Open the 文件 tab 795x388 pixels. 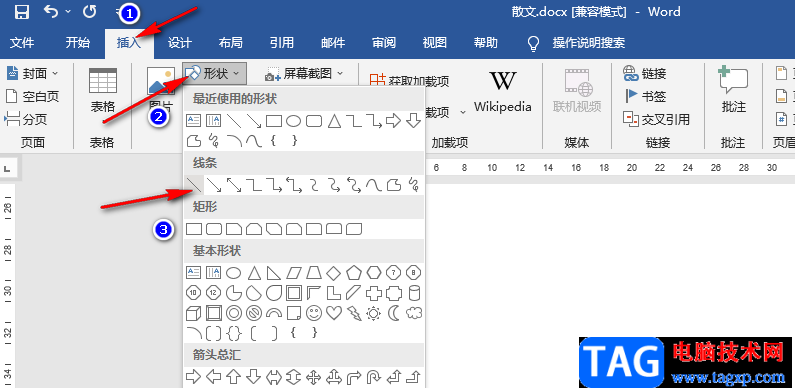(x=22, y=43)
